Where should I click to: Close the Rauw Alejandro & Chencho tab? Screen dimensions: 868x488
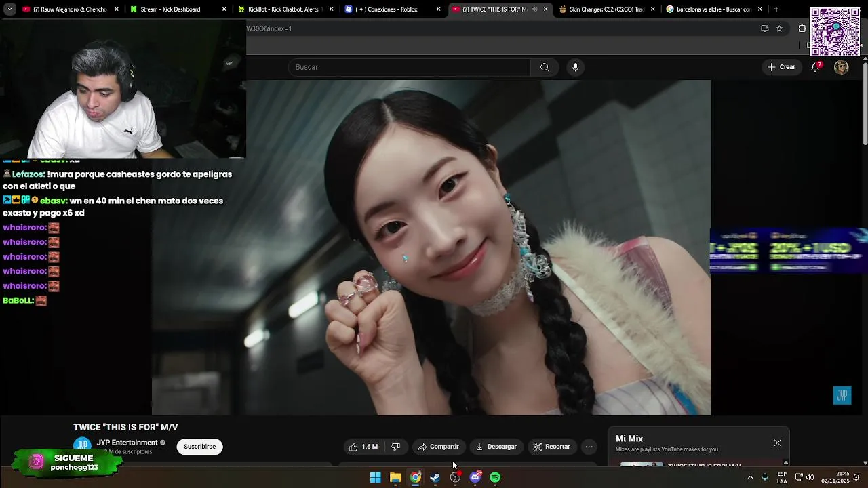click(117, 9)
